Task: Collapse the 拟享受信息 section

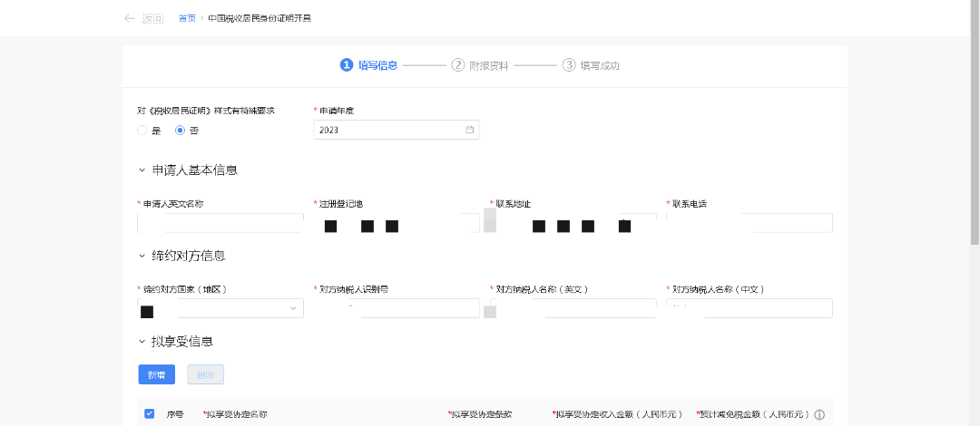Action: pos(142,342)
